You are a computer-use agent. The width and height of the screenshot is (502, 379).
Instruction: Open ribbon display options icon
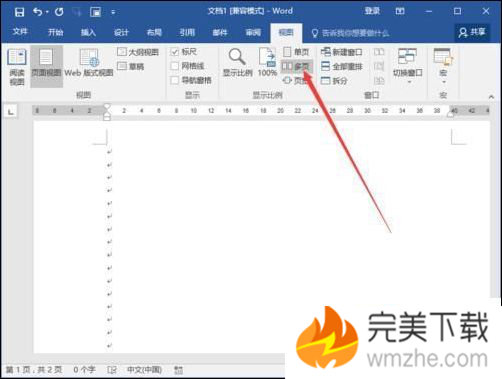[400, 11]
